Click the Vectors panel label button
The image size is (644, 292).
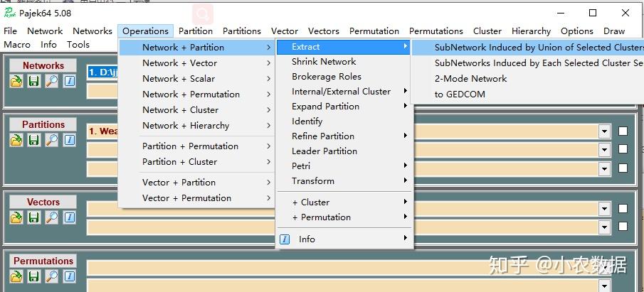(x=43, y=202)
